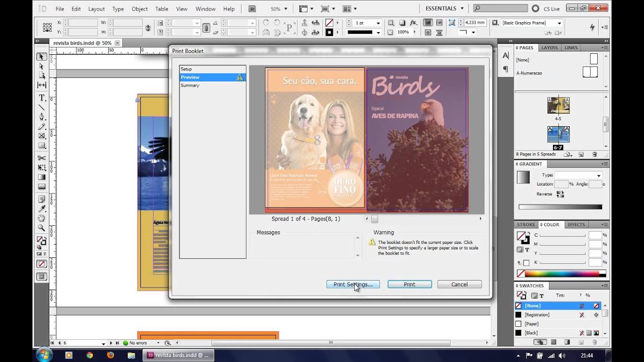Select the Pencil tool
Viewport: 644px width, 362px height.
[42, 126]
